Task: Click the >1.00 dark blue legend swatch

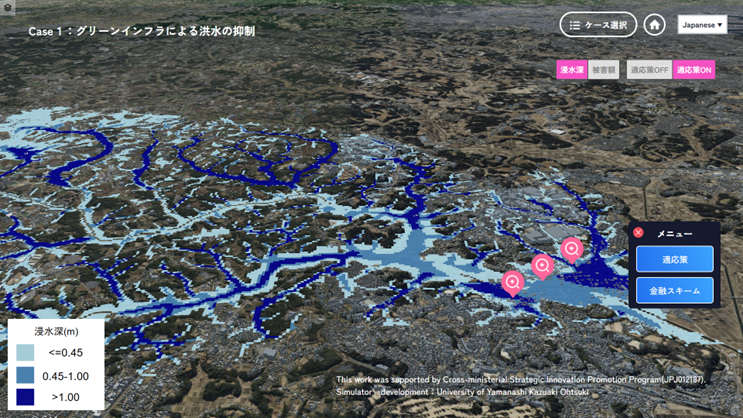Action: pos(25,397)
